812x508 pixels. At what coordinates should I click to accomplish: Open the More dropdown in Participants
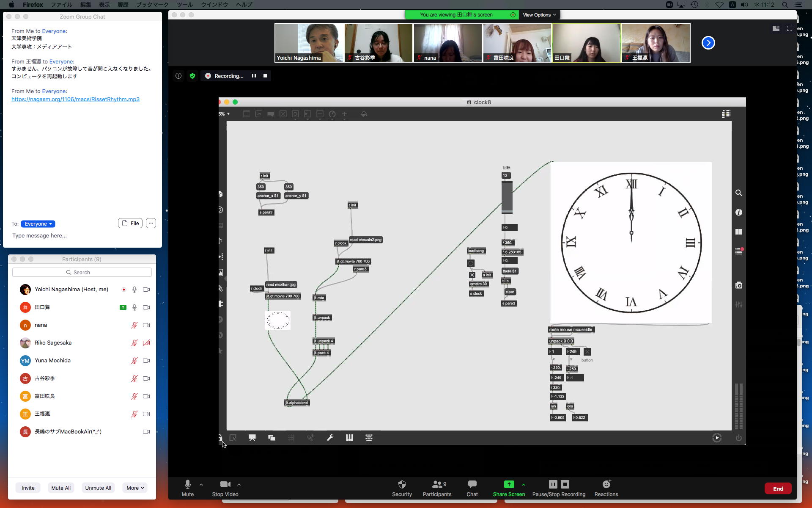point(135,488)
